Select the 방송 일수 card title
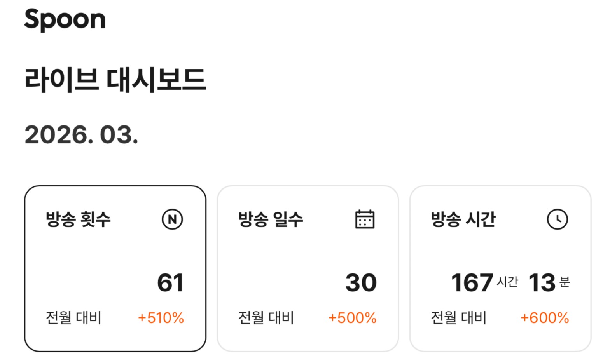596x364 pixels. [x=271, y=219]
